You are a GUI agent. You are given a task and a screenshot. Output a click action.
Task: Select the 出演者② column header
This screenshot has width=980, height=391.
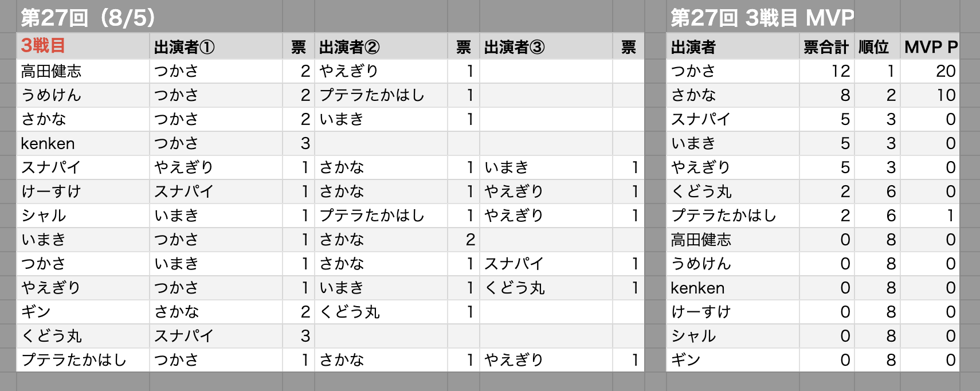point(381,46)
